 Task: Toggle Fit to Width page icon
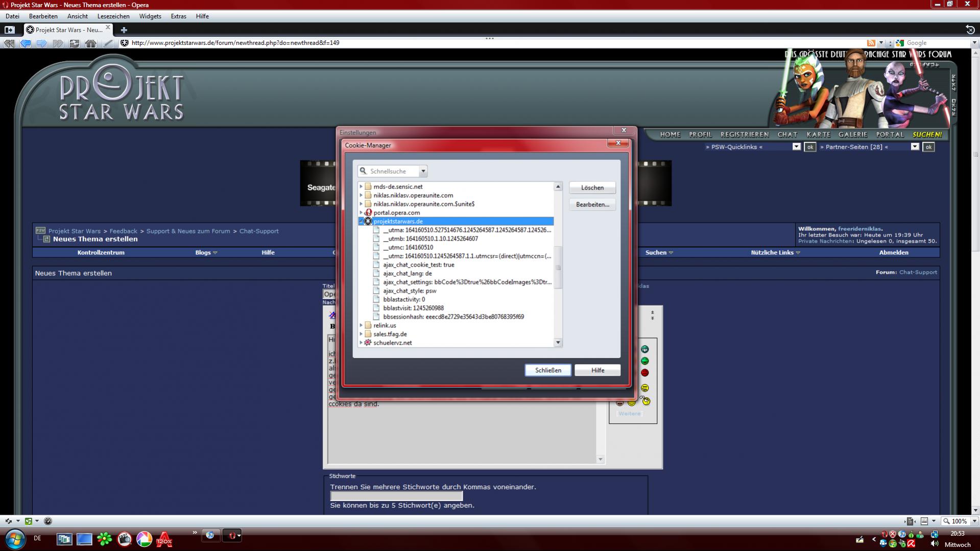[x=910, y=521]
